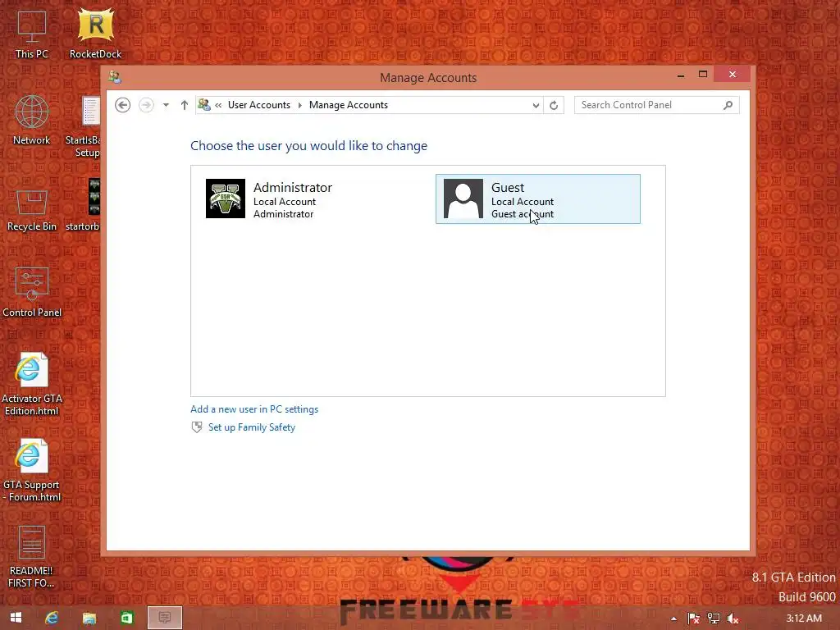The width and height of the screenshot is (840, 630).
Task: Open the README!! FIRST FO... text file
Action: click(32, 557)
